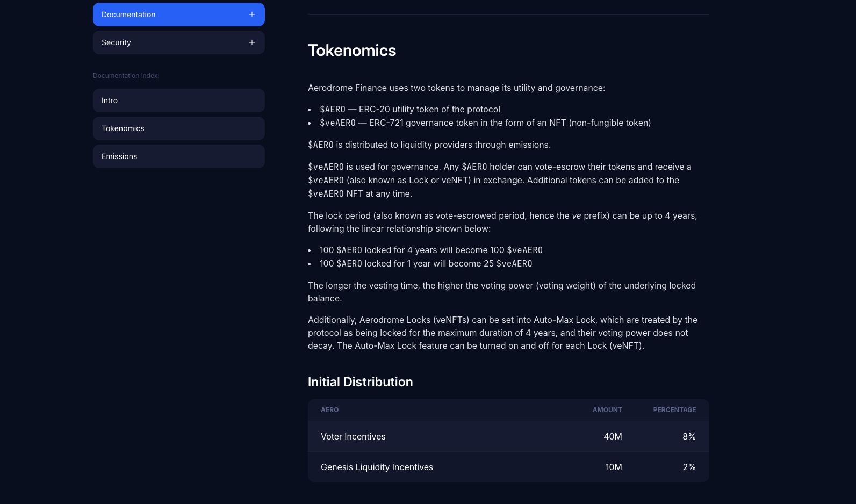This screenshot has width=856, height=504.
Task: Click the plus icon on Documentation
Action: [251, 15]
